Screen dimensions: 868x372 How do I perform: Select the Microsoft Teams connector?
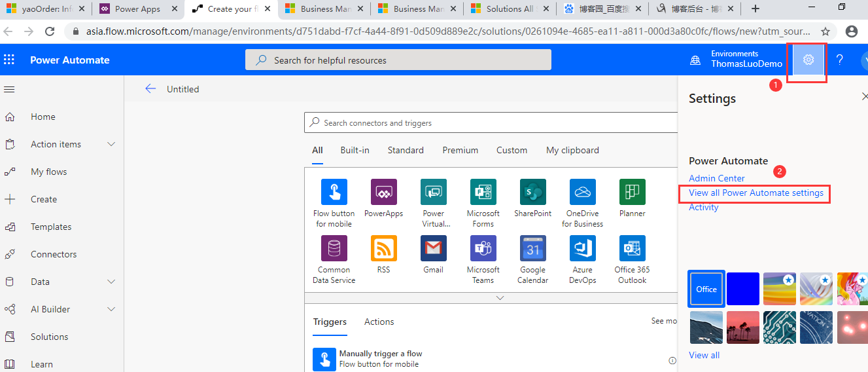[483, 248]
